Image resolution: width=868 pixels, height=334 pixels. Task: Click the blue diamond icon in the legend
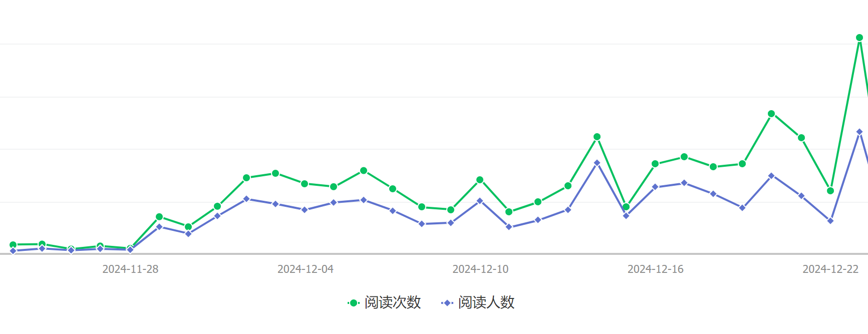pyautogui.click(x=447, y=303)
